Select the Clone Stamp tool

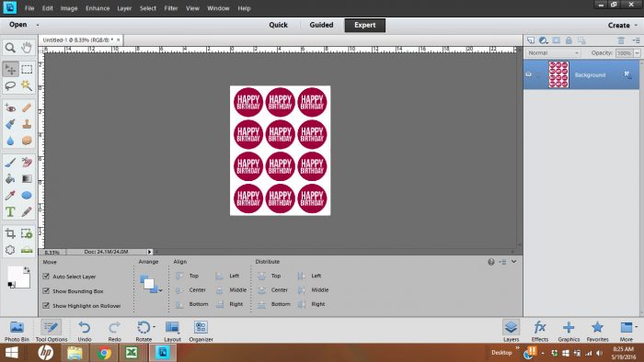(x=27, y=124)
